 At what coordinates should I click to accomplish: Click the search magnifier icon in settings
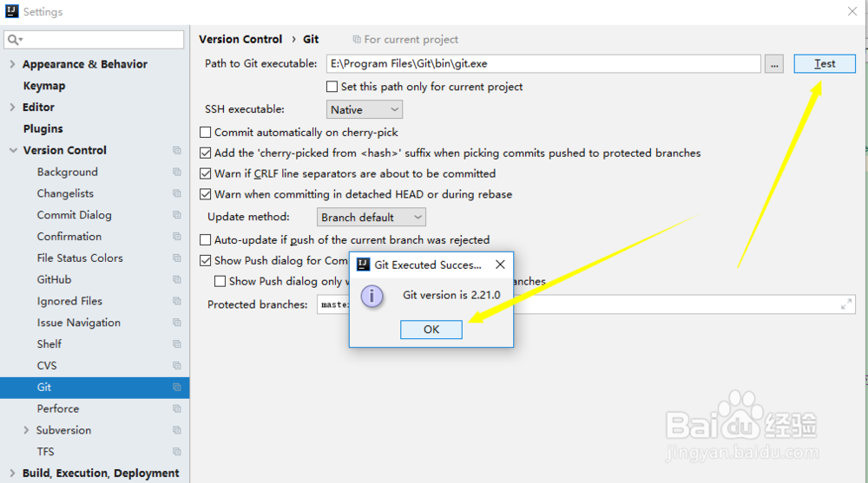15,40
